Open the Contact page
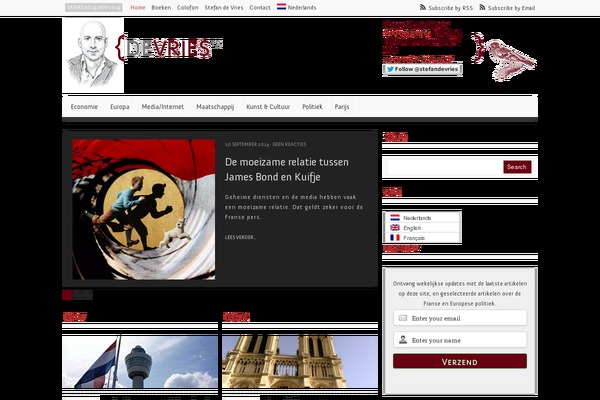Screen dimensions: 600x400 coord(260,7)
